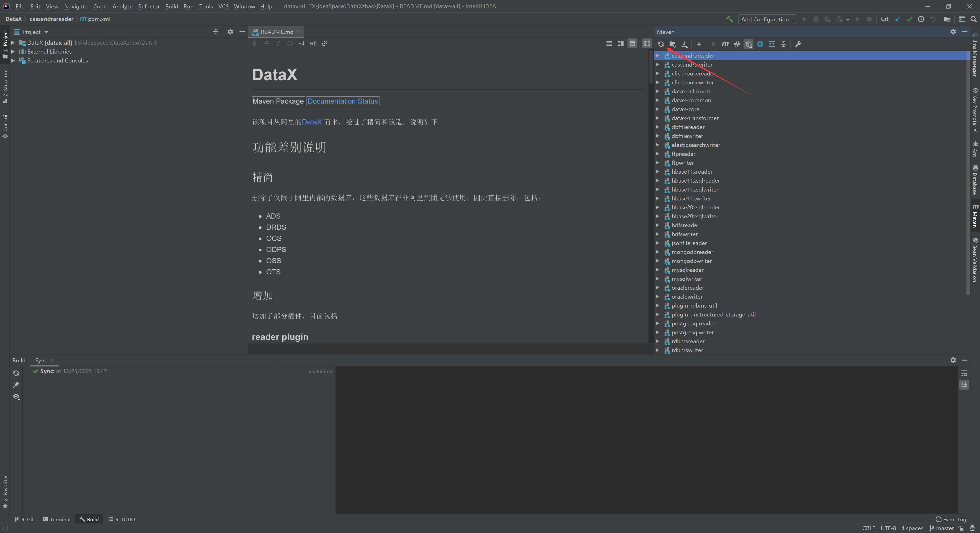Toggle Skip Tests mode in Maven panel

coord(737,44)
